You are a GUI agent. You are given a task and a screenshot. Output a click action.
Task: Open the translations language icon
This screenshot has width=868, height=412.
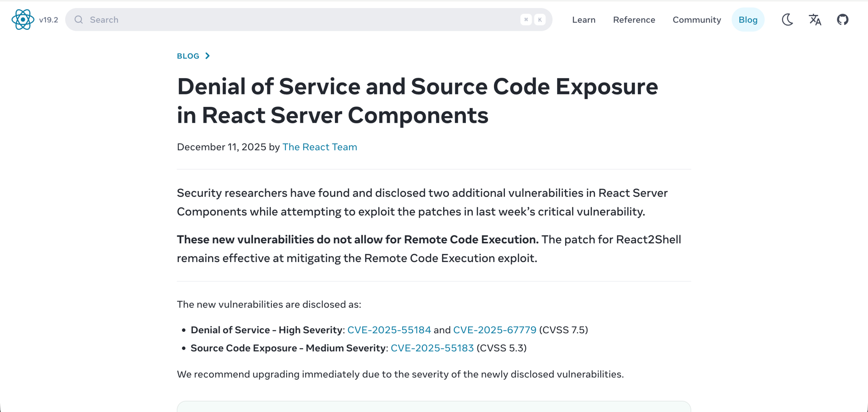click(815, 20)
